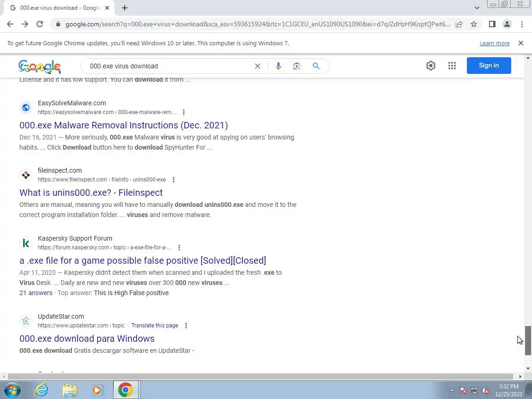Open Action Center flag tray icon
The height and width of the screenshot is (399, 532).
click(463, 391)
